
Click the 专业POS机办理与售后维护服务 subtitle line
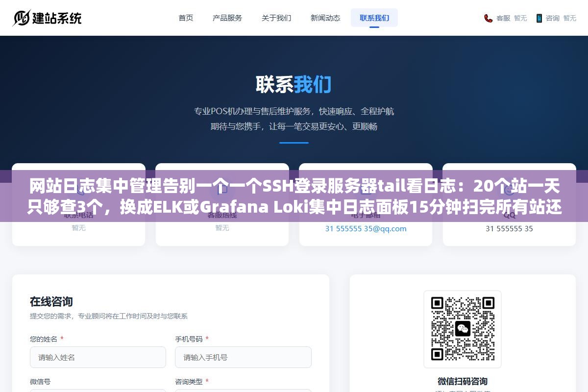[x=294, y=111]
